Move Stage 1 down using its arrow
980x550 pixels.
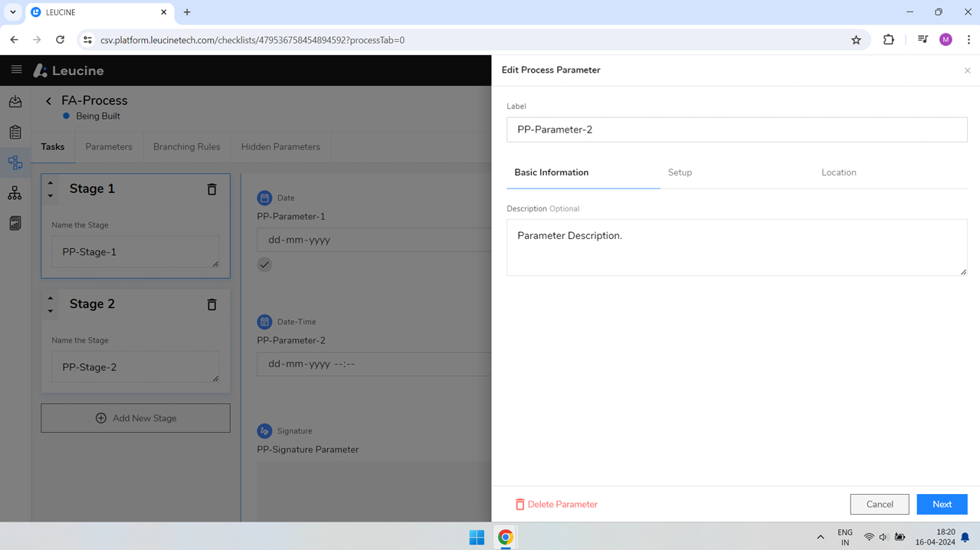(51, 194)
